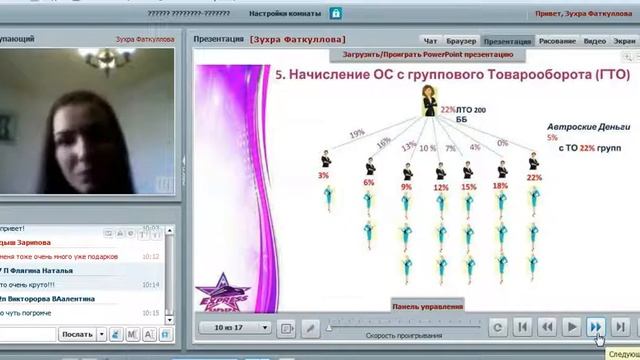Click presenter name [Зухра Фаткуллова] in presentation header
This screenshot has height=360, width=640.
[298, 40]
